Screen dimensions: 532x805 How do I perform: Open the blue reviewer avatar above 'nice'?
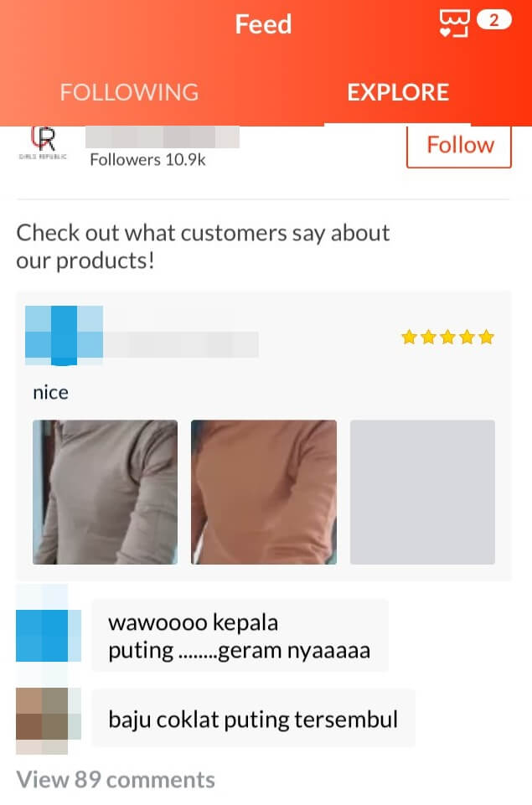(64, 335)
